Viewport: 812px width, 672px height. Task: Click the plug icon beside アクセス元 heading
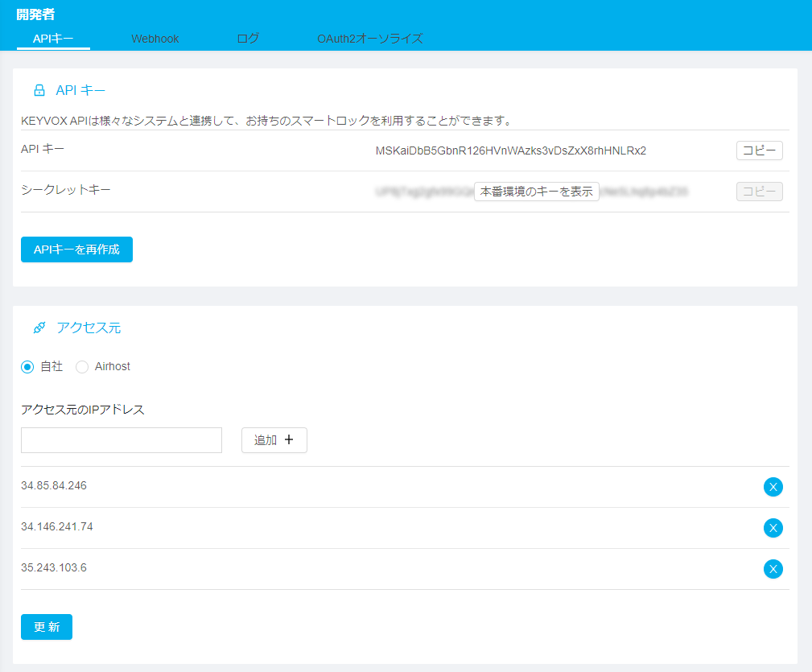pos(39,328)
